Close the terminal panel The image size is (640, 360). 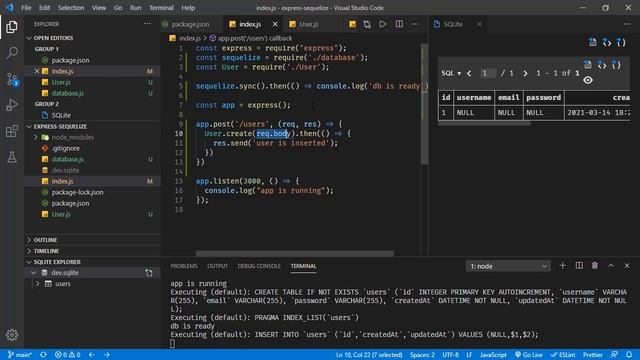[x=627, y=266]
